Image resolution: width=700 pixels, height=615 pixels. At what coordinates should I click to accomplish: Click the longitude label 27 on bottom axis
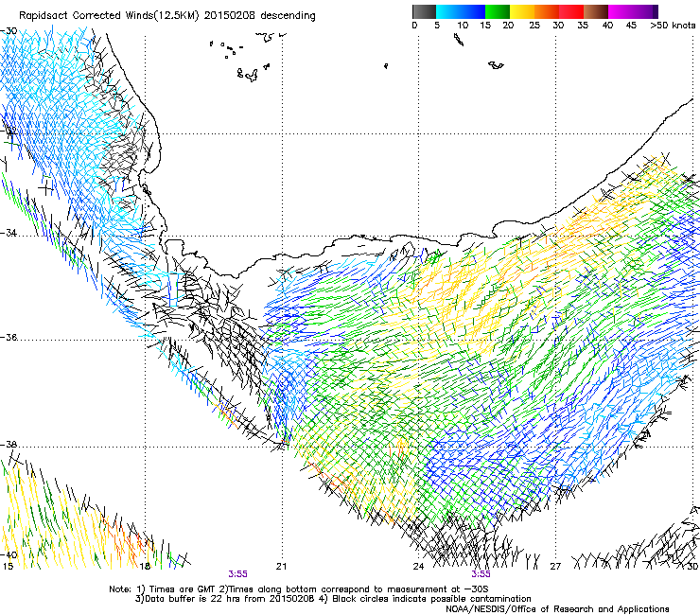coord(555,567)
